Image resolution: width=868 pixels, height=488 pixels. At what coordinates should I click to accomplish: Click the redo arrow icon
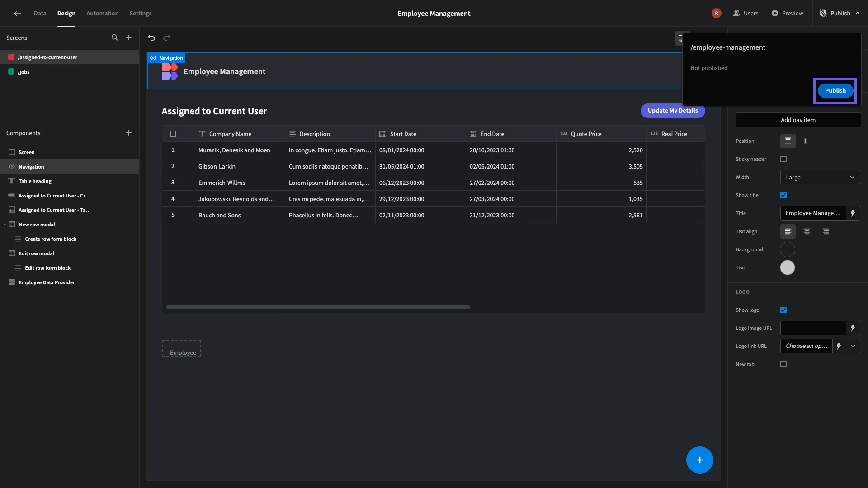[167, 38]
